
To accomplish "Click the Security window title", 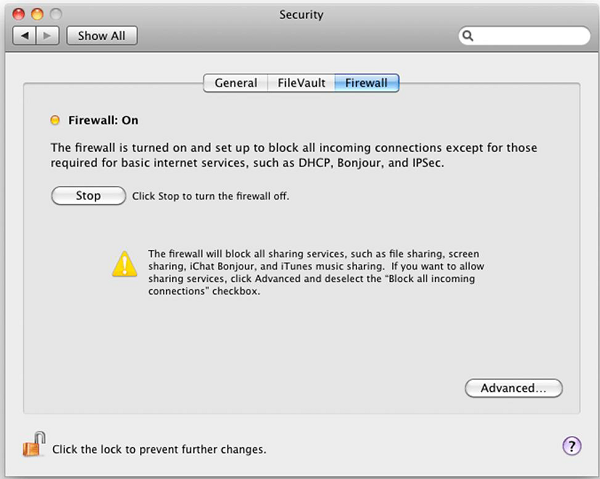I will pos(299,14).
